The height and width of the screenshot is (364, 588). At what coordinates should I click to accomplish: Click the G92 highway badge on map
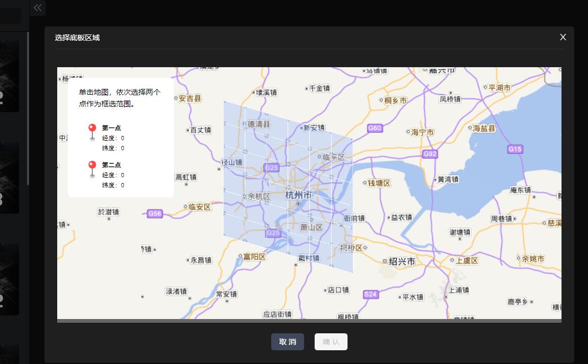point(430,153)
